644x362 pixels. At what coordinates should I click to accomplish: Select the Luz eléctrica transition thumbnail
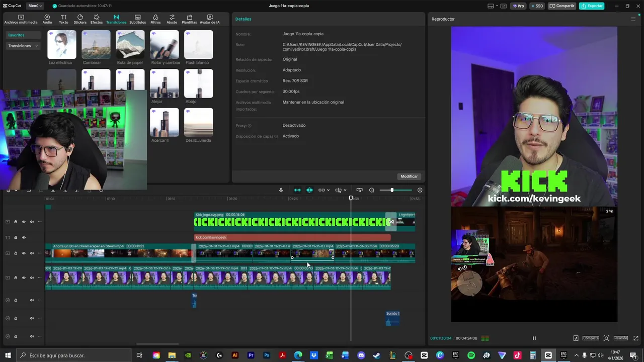(x=61, y=44)
